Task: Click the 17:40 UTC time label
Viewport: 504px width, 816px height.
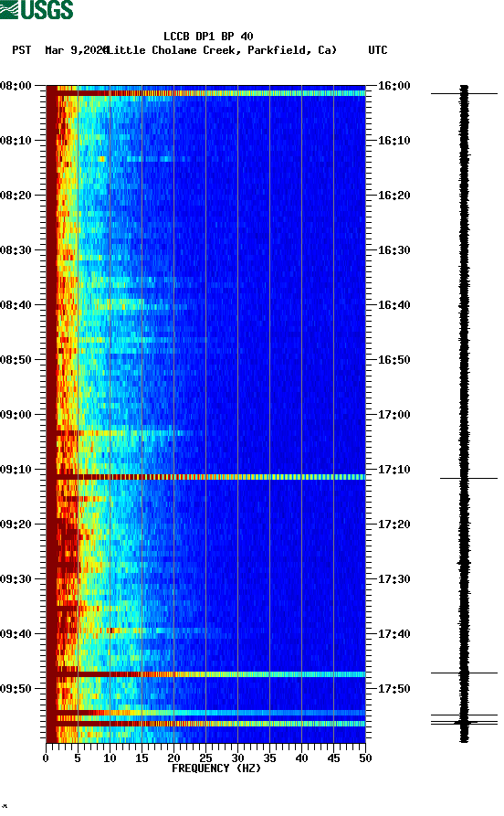Action: (x=394, y=634)
